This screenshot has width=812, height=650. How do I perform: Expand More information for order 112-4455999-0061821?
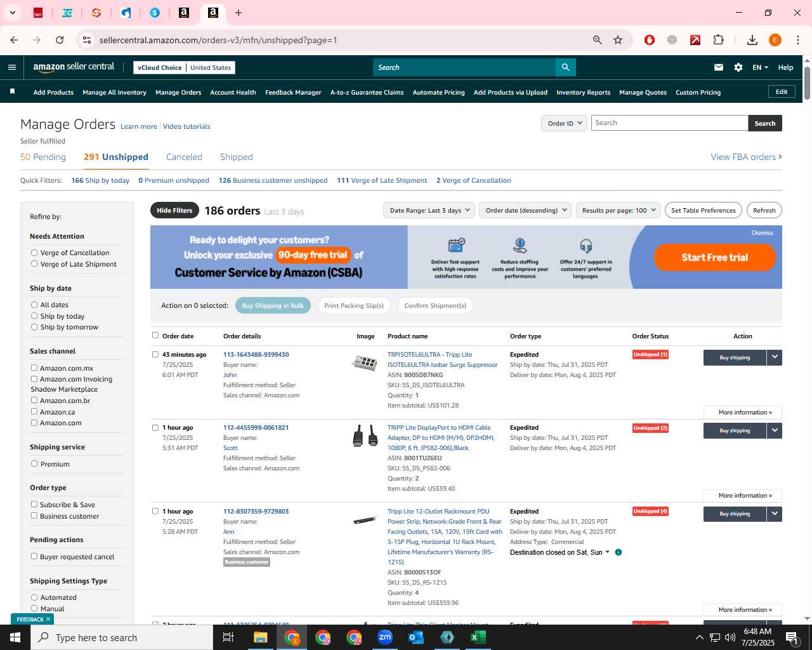743,496
